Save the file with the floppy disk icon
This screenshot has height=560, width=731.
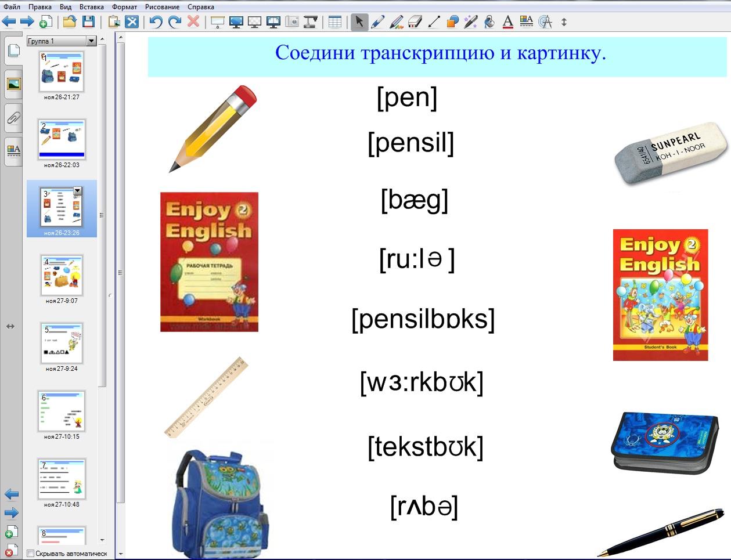[x=88, y=22]
